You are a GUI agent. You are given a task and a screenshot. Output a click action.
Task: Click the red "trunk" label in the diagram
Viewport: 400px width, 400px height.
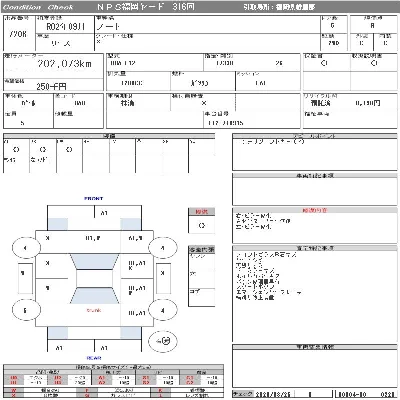[94, 310]
